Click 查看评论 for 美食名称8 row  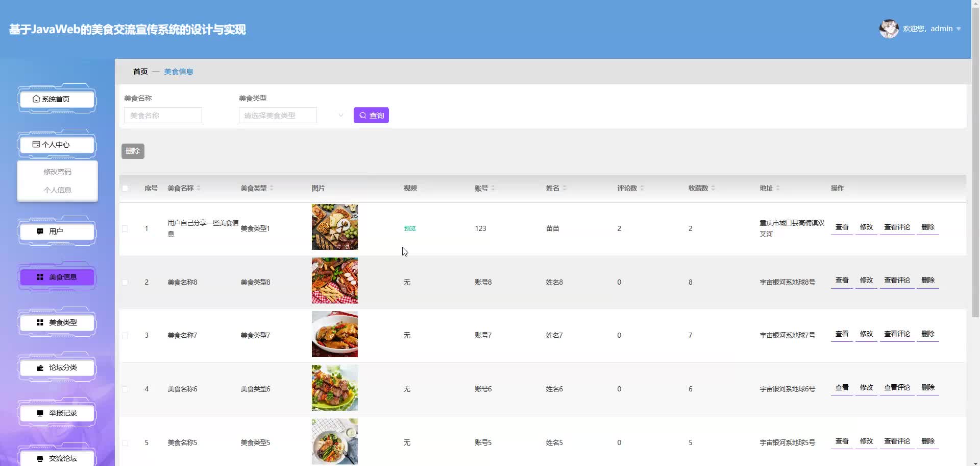pyautogui.click(x=897, y=281)
